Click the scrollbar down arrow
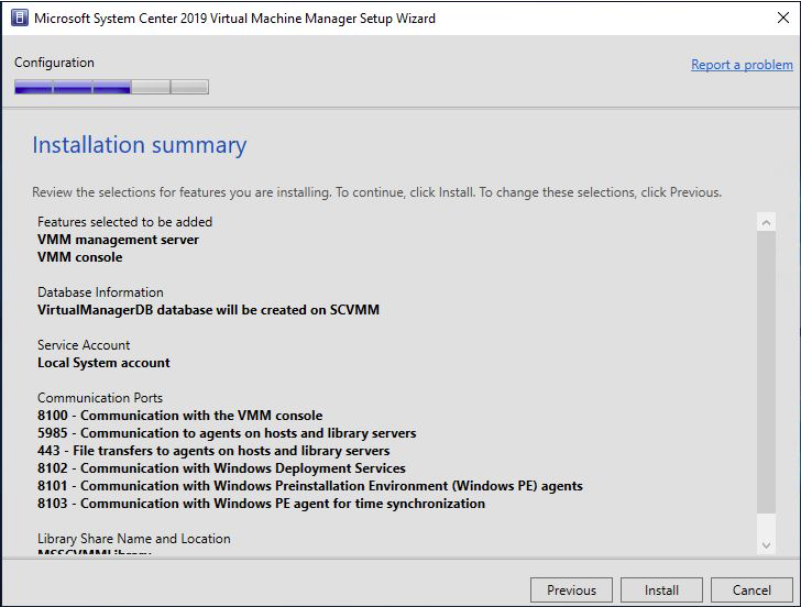The image size is (801, 608). (766, 545)
